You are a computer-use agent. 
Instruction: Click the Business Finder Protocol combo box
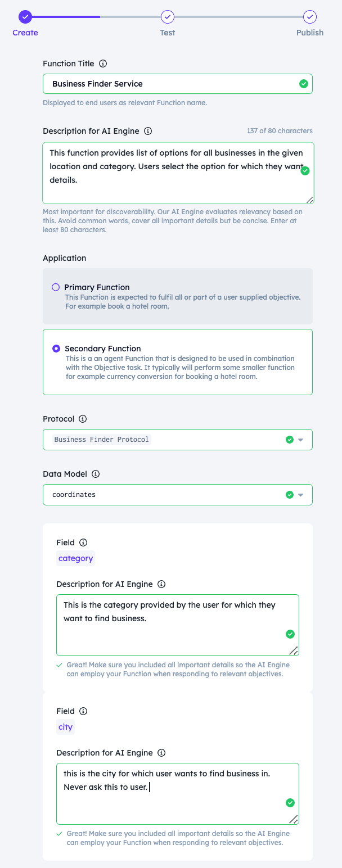(x=178, y=440)
